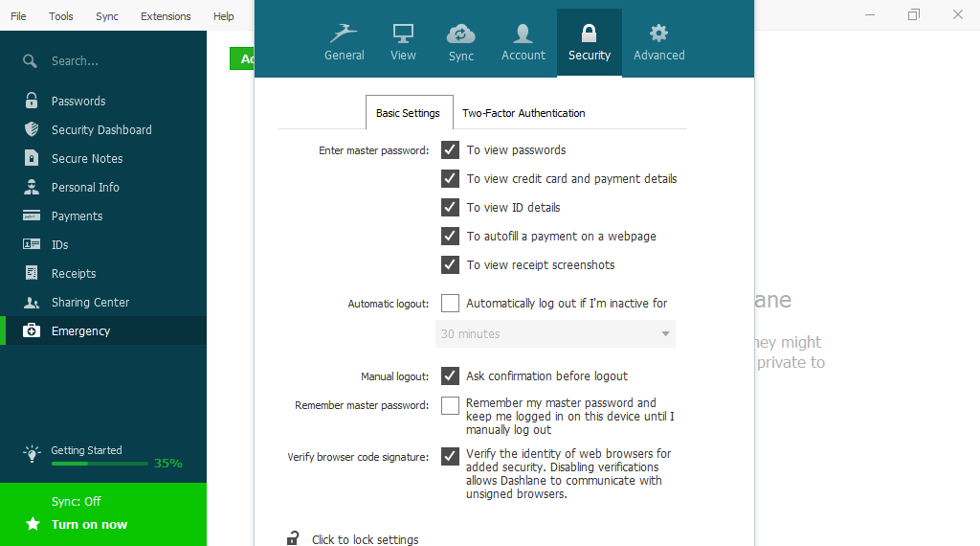Go to Passwords in sidebar

coord(78,101)
